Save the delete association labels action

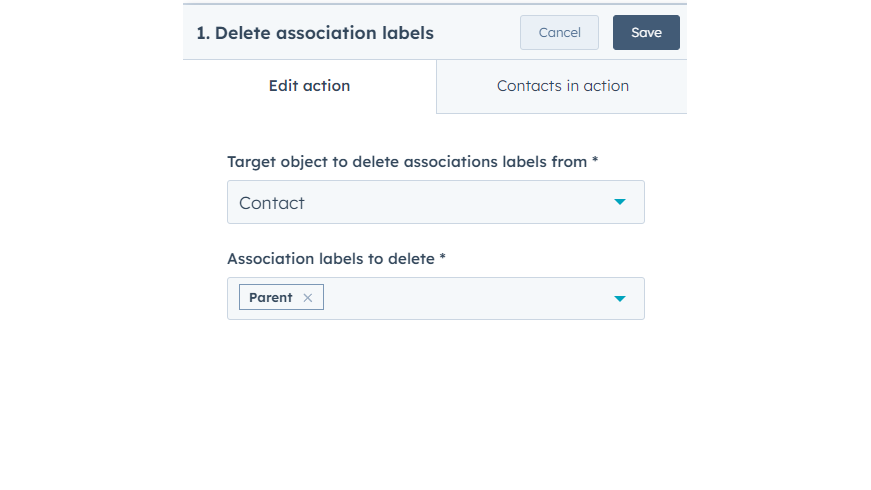pos(646,33)
